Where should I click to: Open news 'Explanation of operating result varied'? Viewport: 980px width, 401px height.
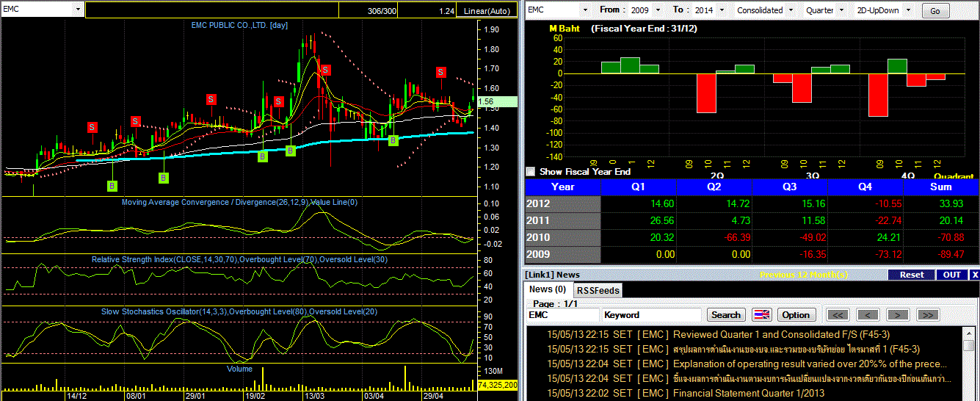pyautogui.click(x=810, y=364)
